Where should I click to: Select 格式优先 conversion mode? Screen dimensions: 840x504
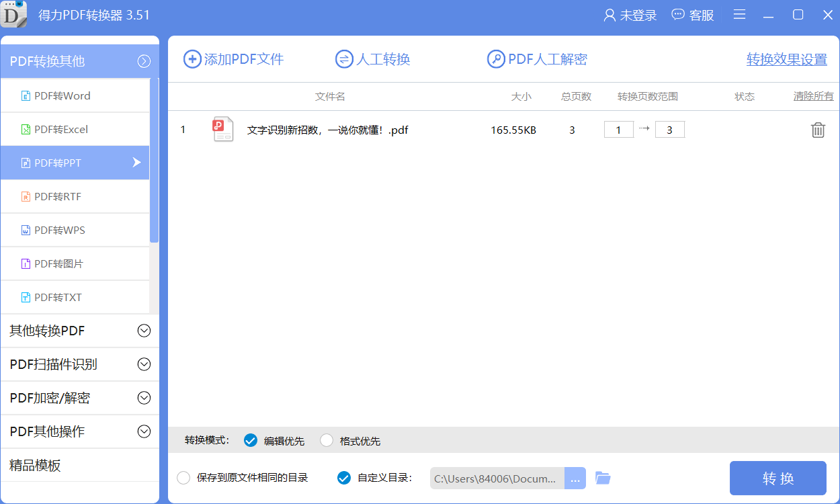tap(327, 441)
